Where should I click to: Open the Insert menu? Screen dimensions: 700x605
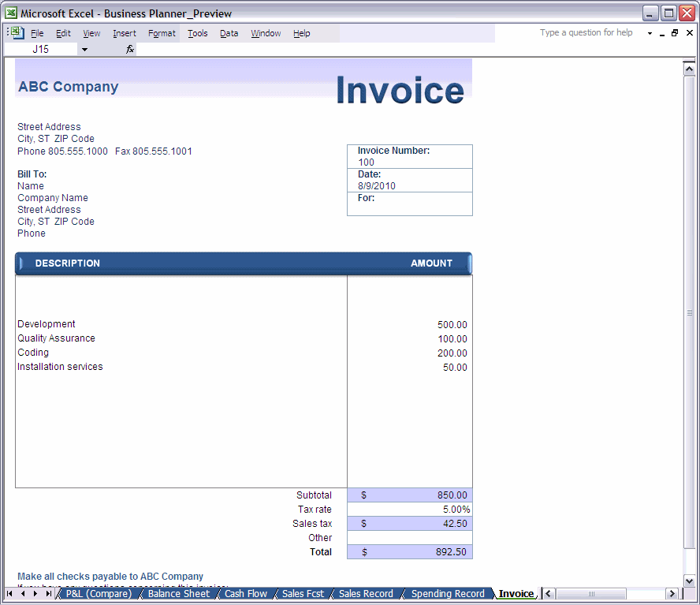(x=125, y=33)
